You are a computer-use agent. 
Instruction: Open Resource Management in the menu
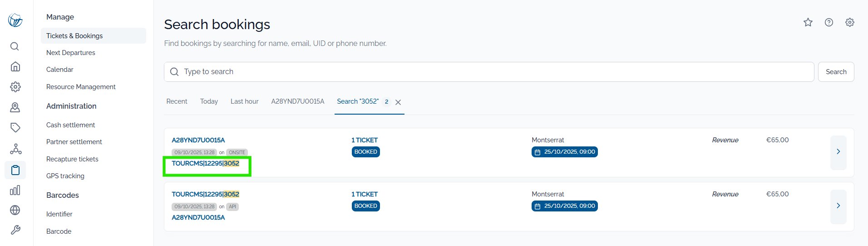pos(81,87)
